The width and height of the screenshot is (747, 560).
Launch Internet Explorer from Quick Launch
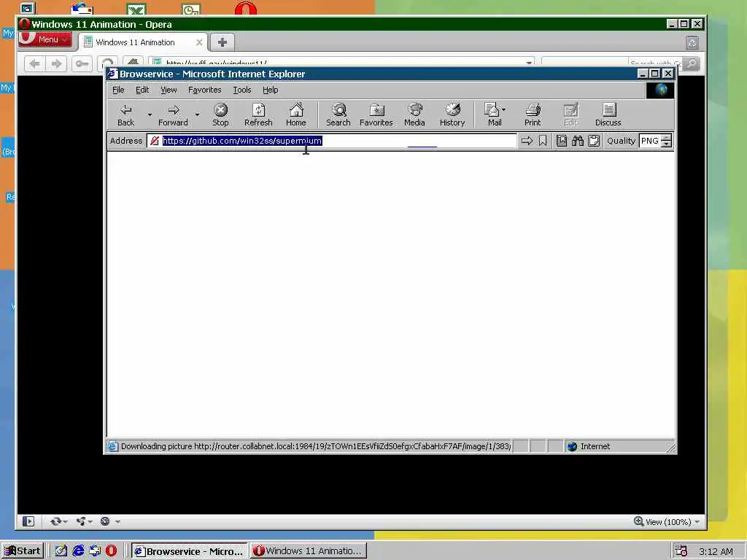coord(78,551)
